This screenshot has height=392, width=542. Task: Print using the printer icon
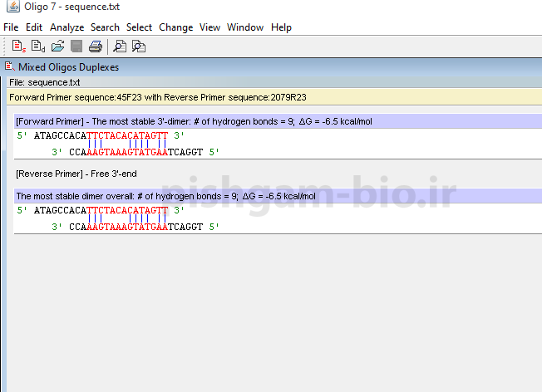tap(96, 47)
